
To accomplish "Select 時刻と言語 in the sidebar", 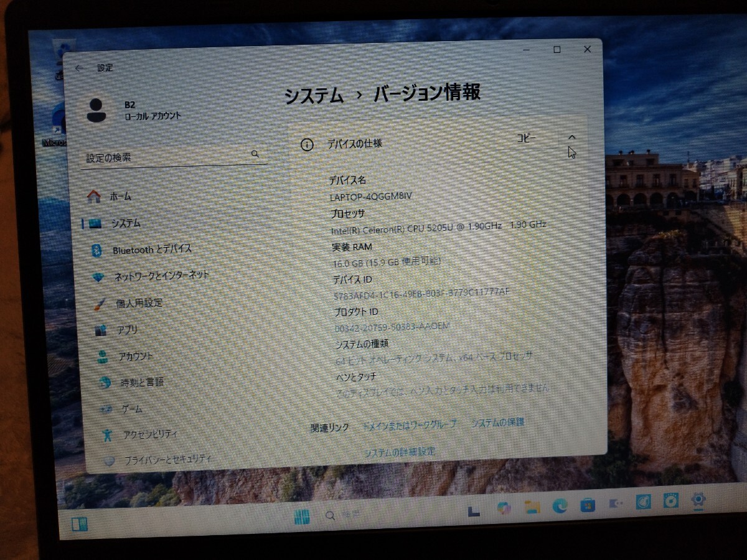I will [142, 383].
